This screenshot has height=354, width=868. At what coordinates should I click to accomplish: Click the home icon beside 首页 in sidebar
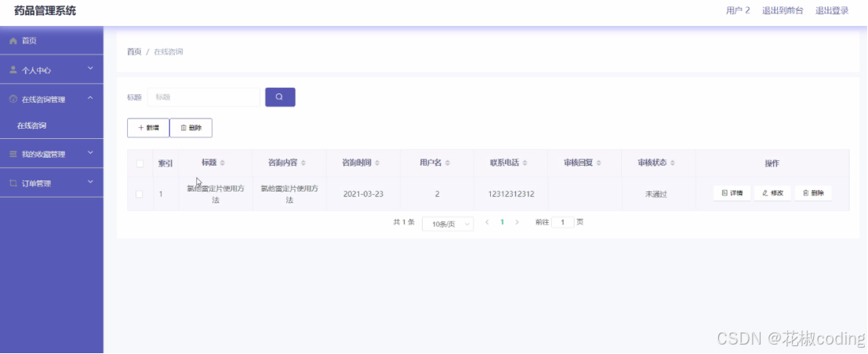tap(14, 41)
